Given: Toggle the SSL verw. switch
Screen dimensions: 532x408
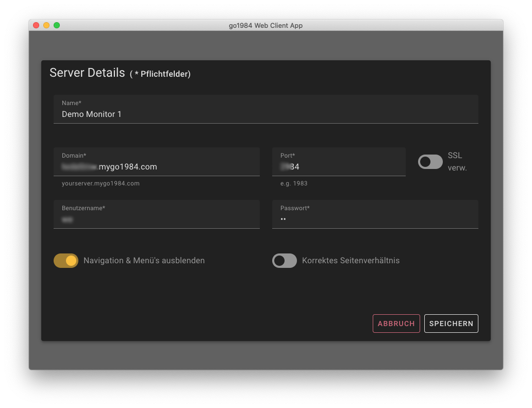Looking at the screenshot, I should click(x=430, y=162).
